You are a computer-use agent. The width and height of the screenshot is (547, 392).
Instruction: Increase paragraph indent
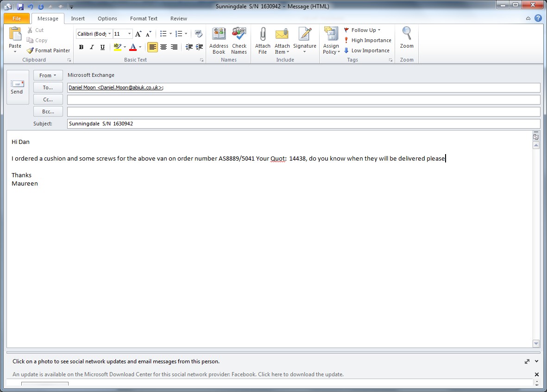[200, 47]
